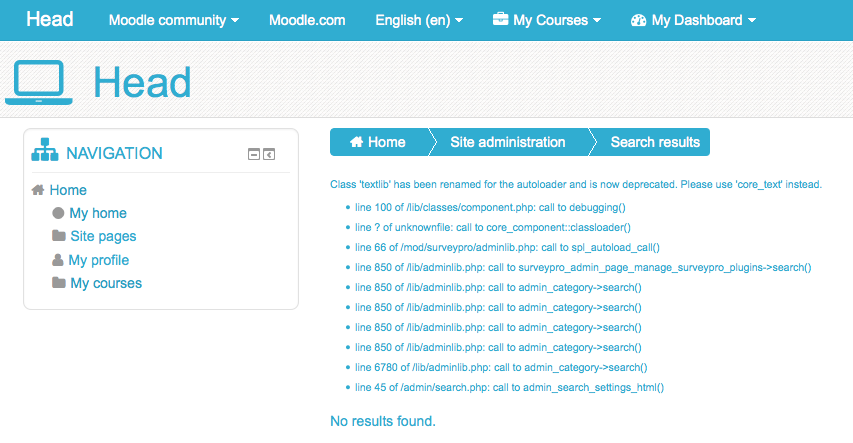Go to the Home breadcrumb

(386, 142)
